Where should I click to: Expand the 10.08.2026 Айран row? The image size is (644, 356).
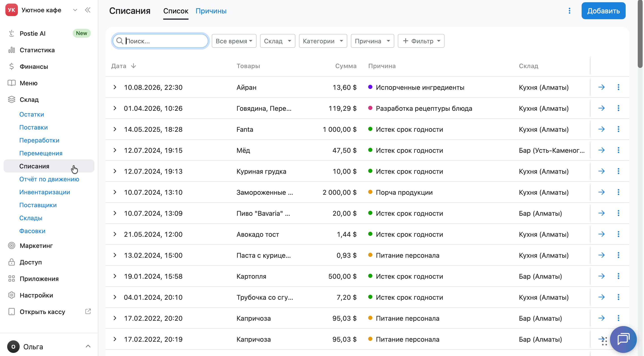pyautogui.click(x=115, y=87)
